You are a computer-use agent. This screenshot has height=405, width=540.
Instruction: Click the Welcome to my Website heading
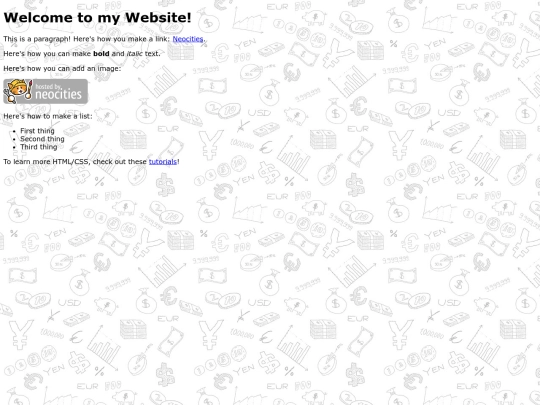pyautogui.click(x=97, y=18)
